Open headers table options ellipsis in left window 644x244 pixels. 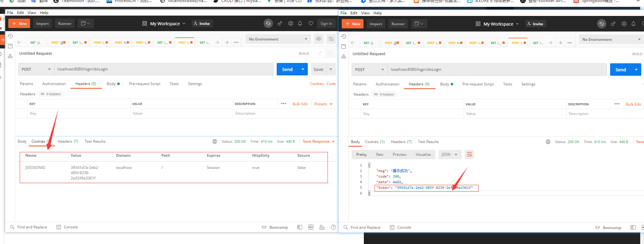point(284,103)
